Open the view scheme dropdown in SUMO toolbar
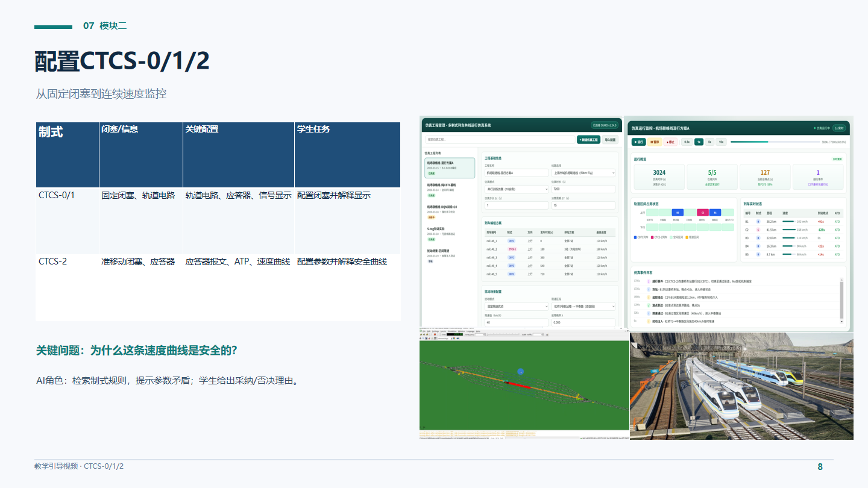The width and height of the screenshot is (868, 488). pos(445,339)
